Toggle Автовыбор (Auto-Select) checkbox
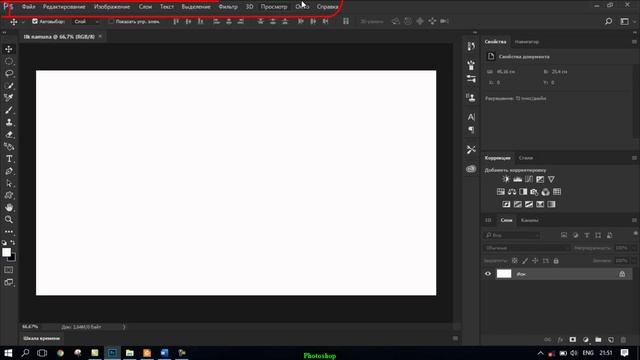Screen dimensions: 640x360 (x=35, y=21)
